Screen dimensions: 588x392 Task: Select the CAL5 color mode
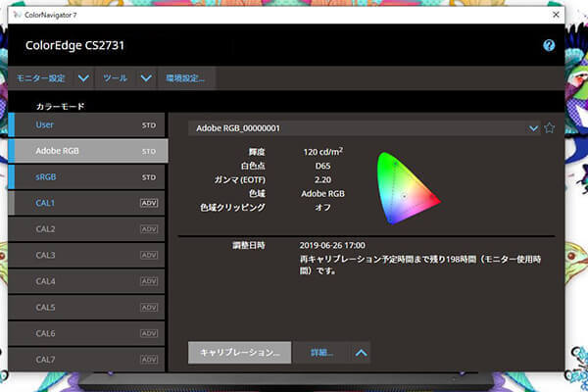[86, 307]
